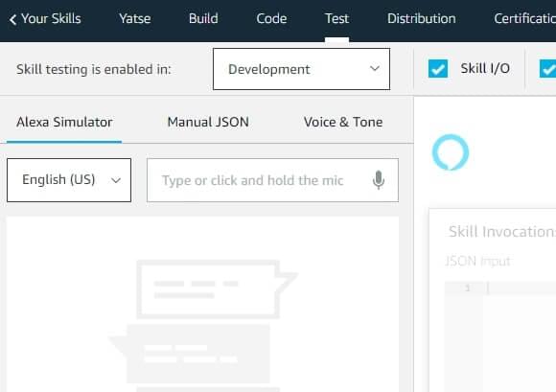This screenshot has width=556, height=392.
Task: Click the microphone icon in the input box
Action: [x=379, y=180]
